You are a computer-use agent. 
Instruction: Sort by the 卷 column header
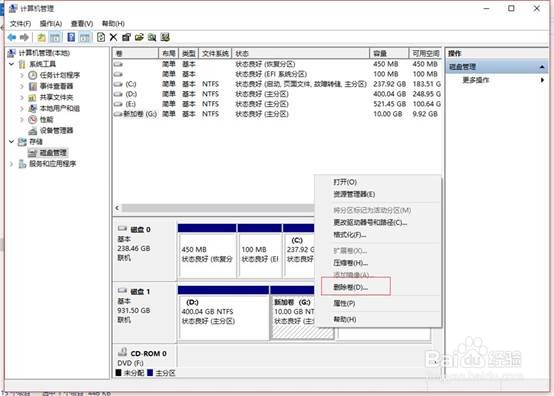[136, 53]
